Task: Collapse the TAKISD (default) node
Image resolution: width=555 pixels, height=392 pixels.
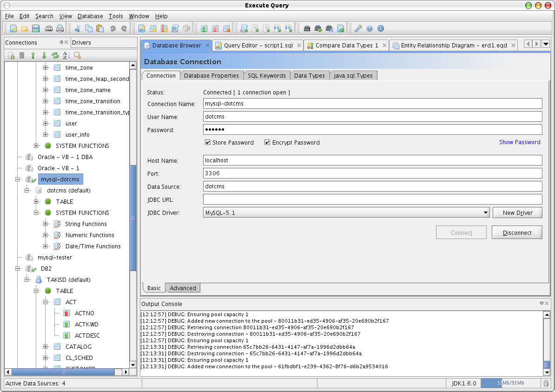Action: pyautogui.click(x=26, y=280)
